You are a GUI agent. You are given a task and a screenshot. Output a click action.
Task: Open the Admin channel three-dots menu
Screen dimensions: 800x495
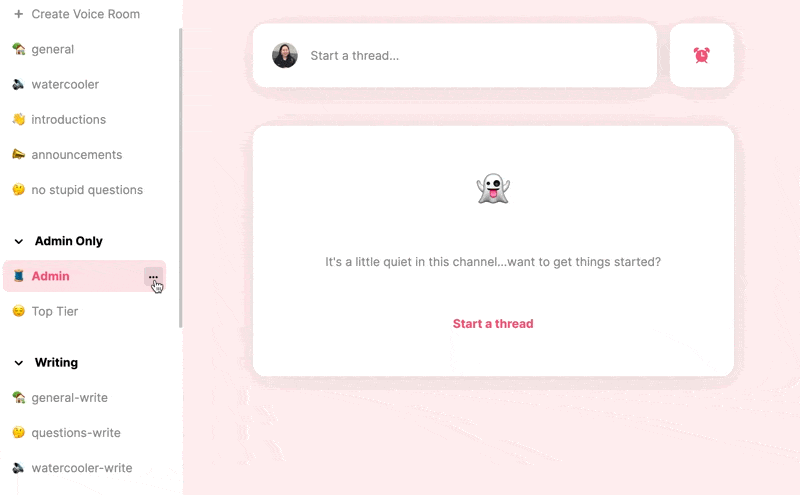(x=153, y=277)
